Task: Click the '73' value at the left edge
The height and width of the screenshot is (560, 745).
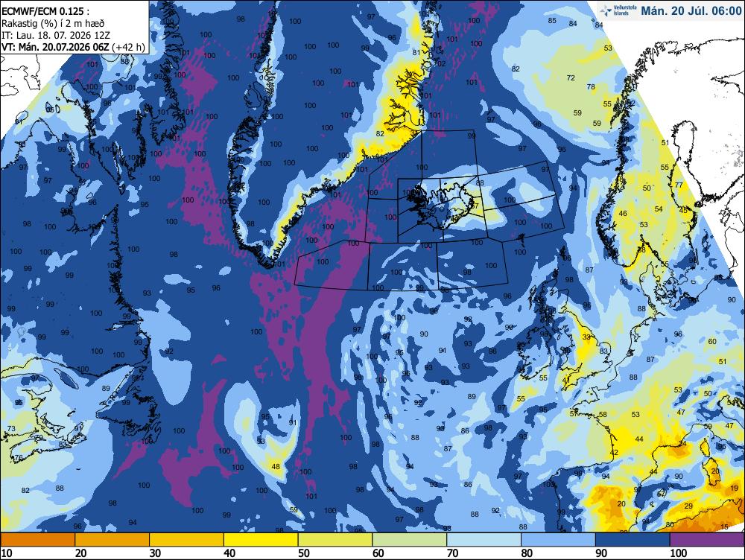Action: (11, 429)
